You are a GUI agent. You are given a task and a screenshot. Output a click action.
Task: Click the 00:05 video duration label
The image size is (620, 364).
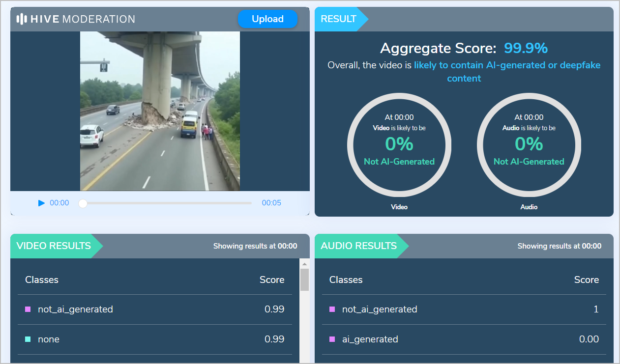click(x=271, y=203)
